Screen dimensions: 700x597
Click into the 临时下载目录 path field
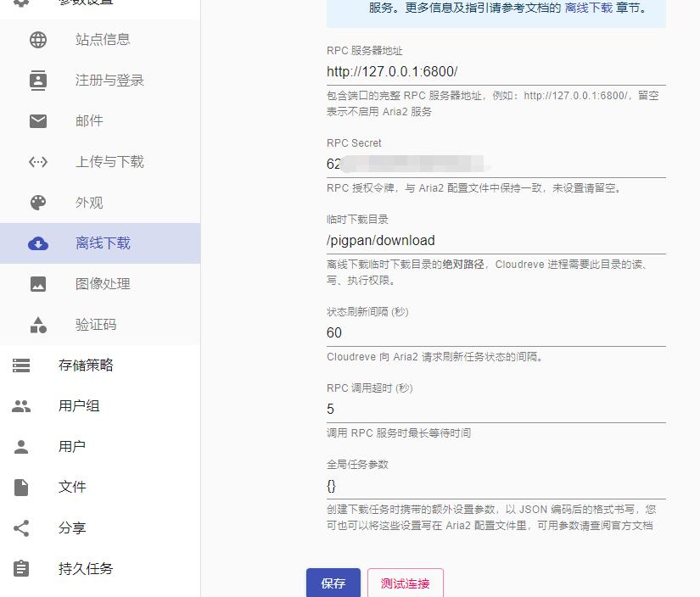pos(496,241)
